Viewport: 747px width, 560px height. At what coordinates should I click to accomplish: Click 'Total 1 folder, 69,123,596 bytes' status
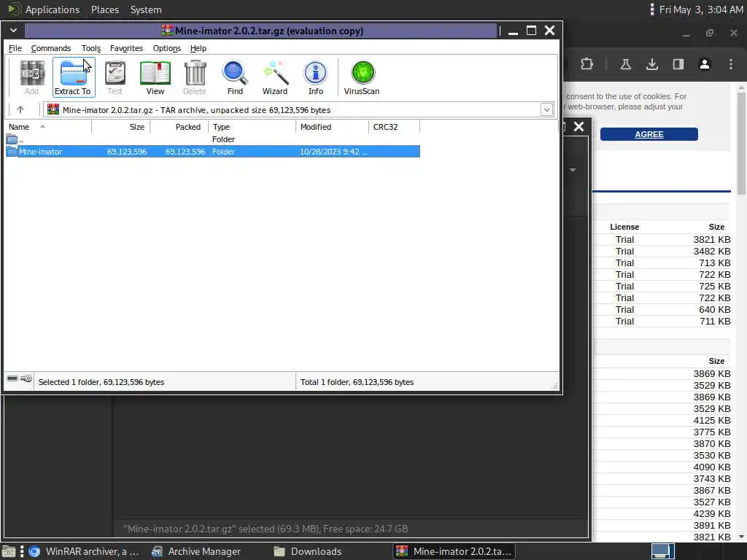357,382
